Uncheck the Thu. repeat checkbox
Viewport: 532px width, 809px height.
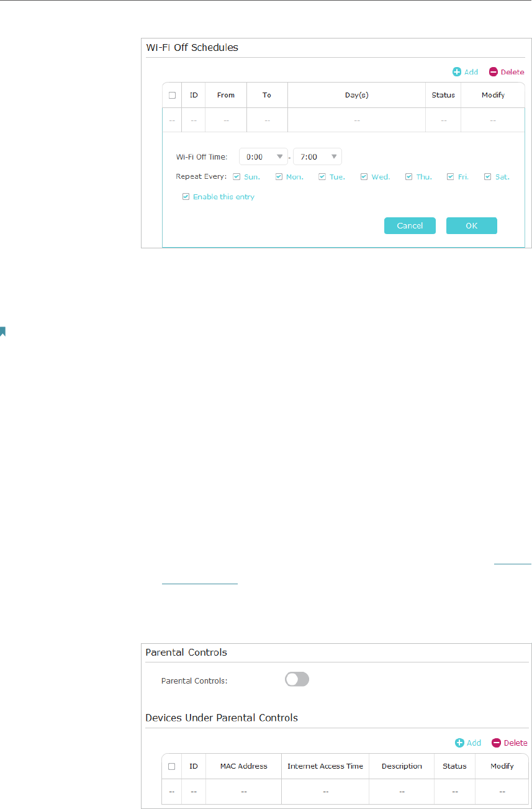click(409, 177)
